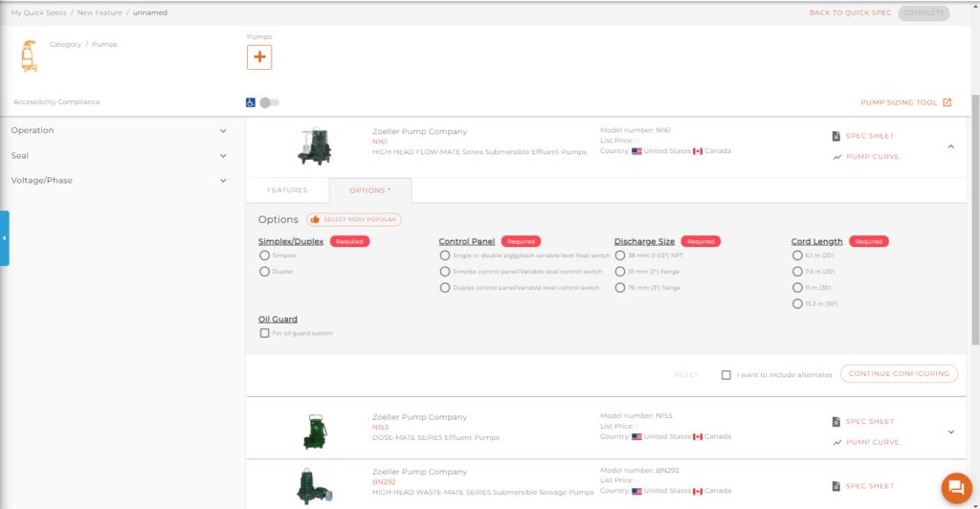Click the vertical page scrollbar
This screenshot has height=509, width=980.
pyautogui.click(x=975, y=219)
